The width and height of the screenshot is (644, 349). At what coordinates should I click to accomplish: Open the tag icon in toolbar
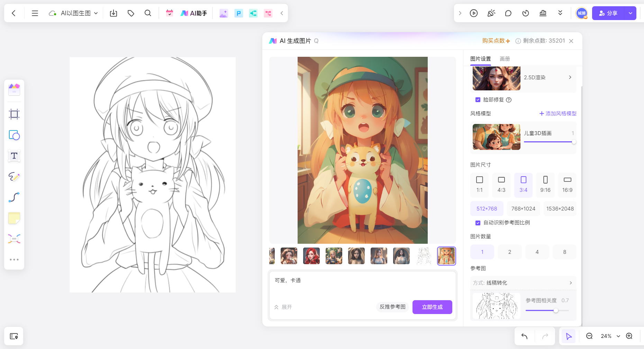pyautogui.click(x=131, y=13)
